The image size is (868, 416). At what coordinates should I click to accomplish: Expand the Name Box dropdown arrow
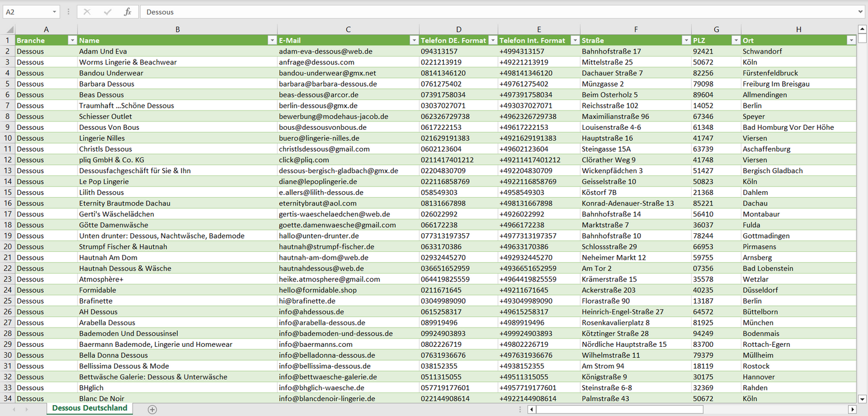click(x=54, y=12)
